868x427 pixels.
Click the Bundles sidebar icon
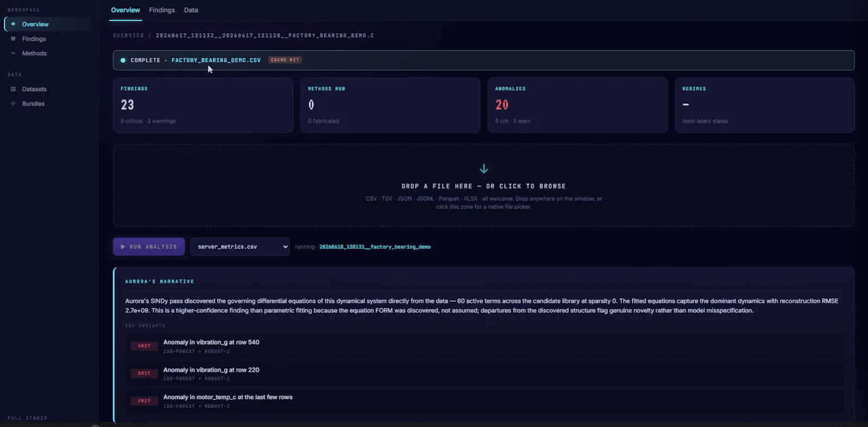click(x=13, y=104)
